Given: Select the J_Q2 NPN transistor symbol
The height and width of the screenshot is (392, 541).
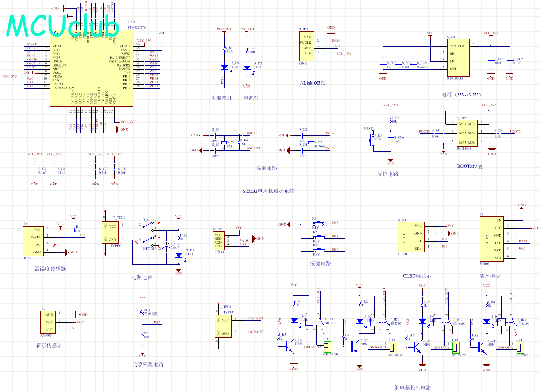Looking at the screenshot, I should coord(355,348).
